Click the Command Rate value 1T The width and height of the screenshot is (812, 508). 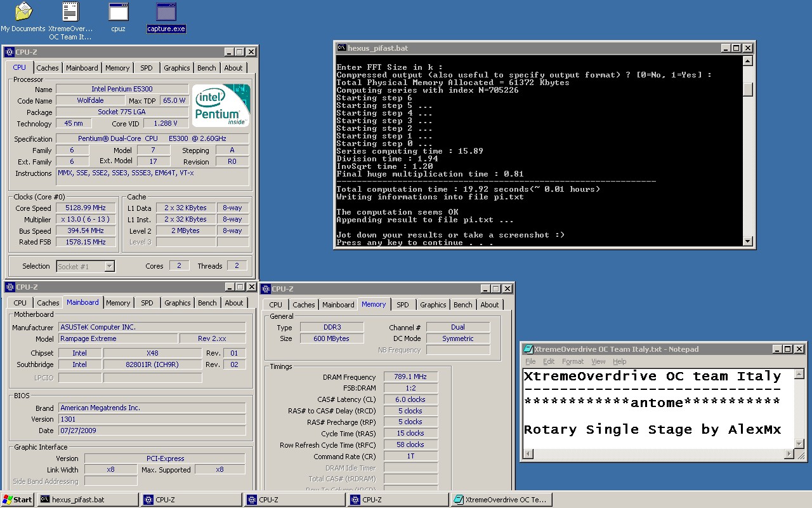[x=410, y=456]
